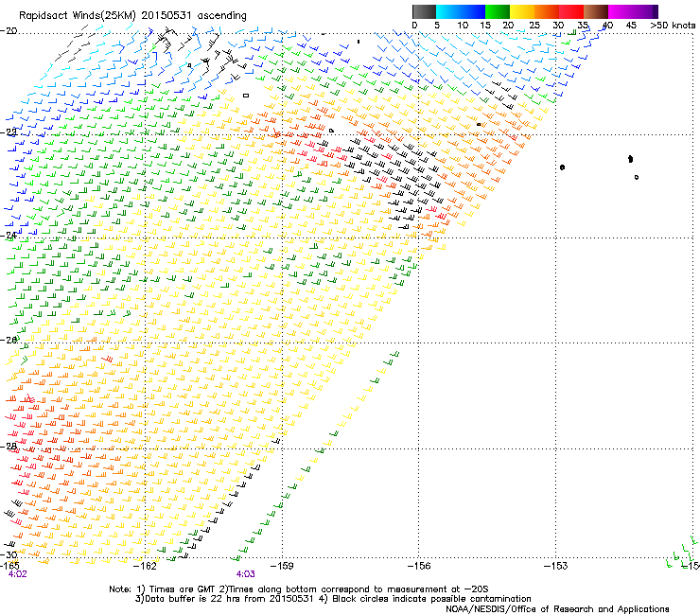Click the magenta 40-45 knots legend swatch
The height and width of the screenshot is (615, 700).
pyautogui.click(x=621, y=11)
